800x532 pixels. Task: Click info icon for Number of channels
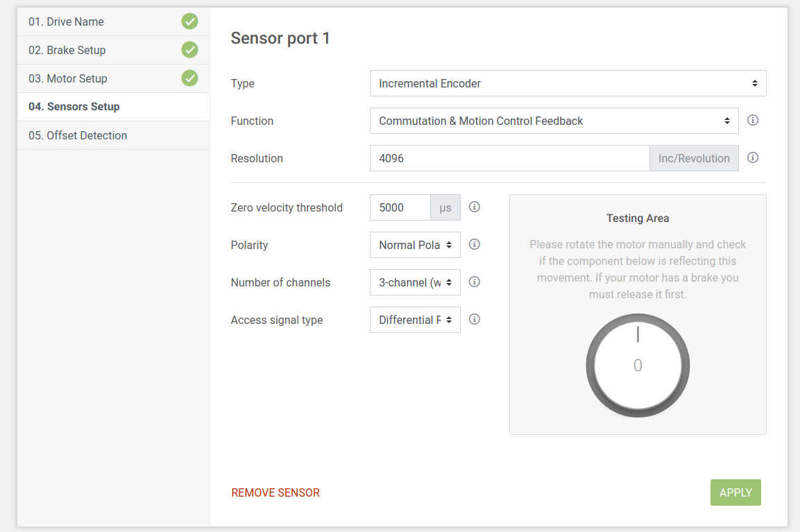pos(475,282)
